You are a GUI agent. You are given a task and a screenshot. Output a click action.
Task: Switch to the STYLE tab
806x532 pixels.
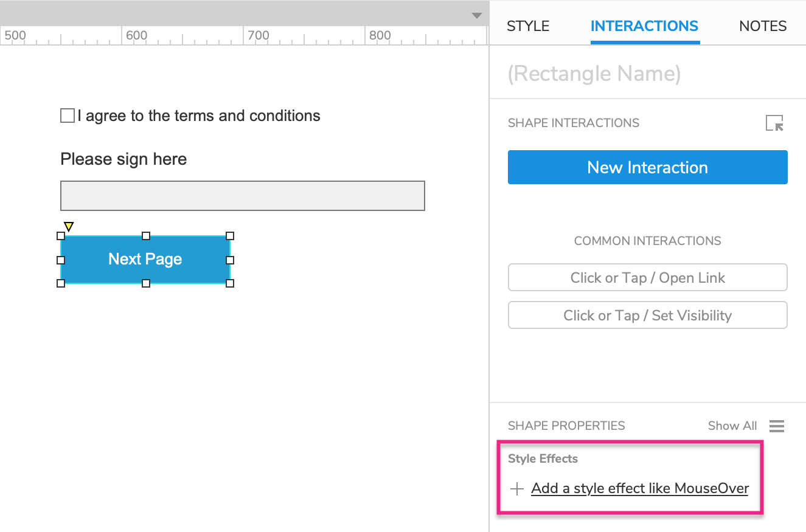pos(528,26)
